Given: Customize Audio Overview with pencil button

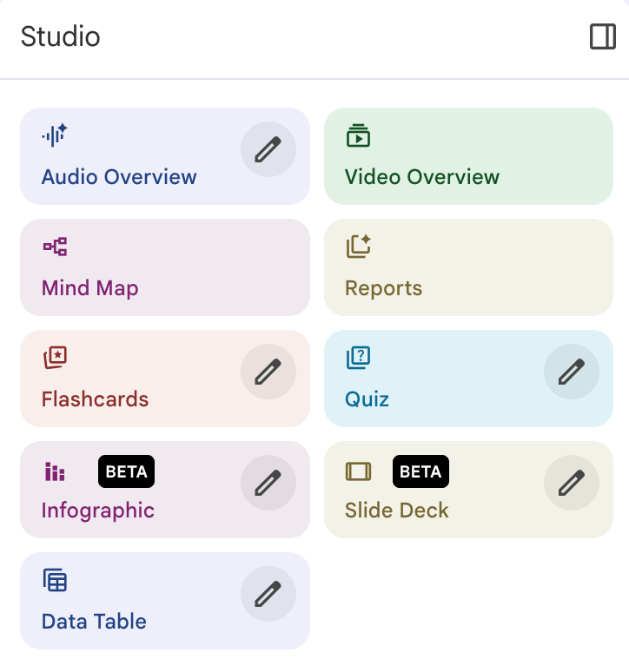Looking at the screenshot, I should [x=268, y=149].
